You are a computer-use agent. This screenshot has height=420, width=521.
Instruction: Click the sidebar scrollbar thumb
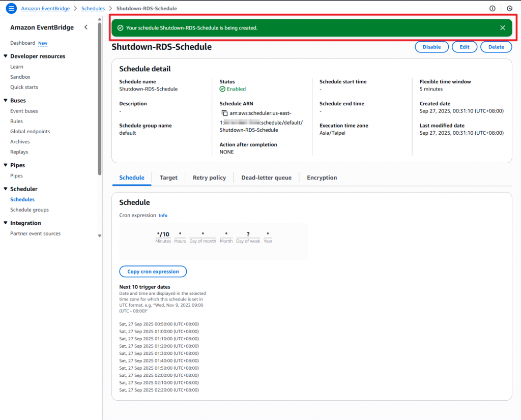click(x=100, y=99)
